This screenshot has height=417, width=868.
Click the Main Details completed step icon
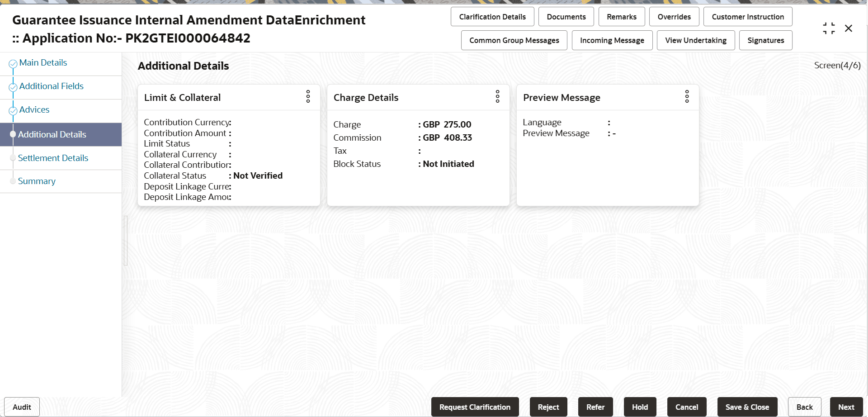13,64
